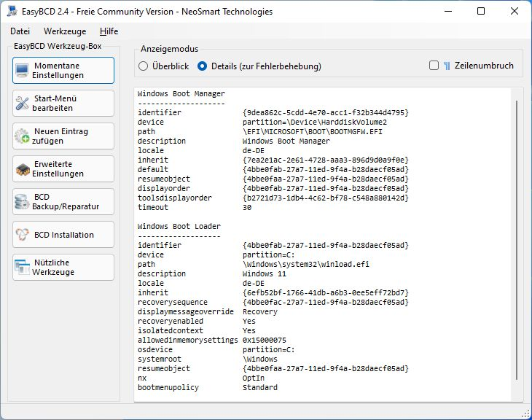The width and height of the screenshot is (532, 420).
Task: Click the BCD Installation swirl icon
Action: tap(23, 235)
